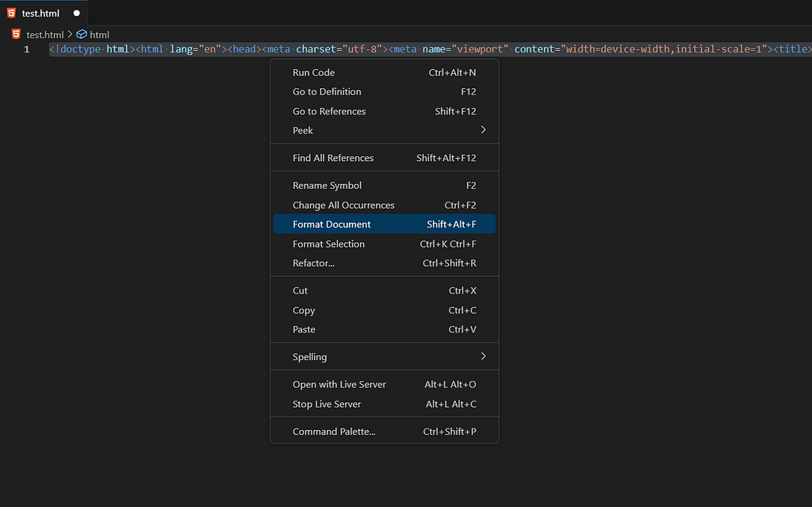
Task: Select Go to Definition
Action: coord(385,92)
